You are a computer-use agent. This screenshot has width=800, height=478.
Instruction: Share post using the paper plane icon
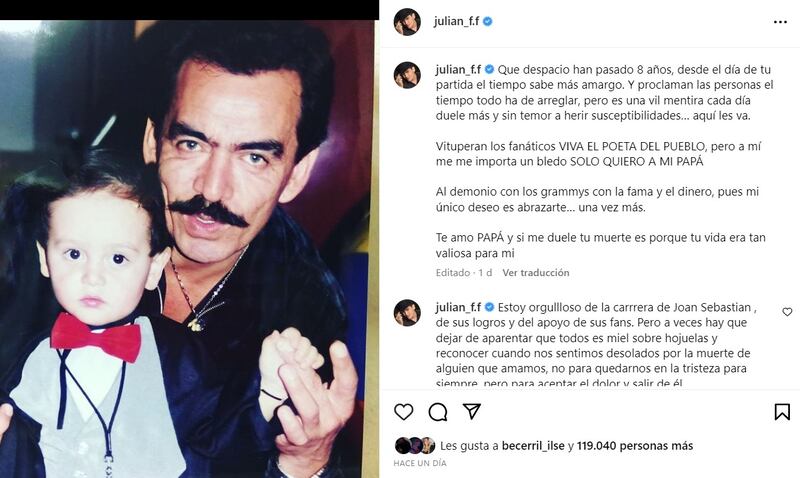tap(472, 411)
